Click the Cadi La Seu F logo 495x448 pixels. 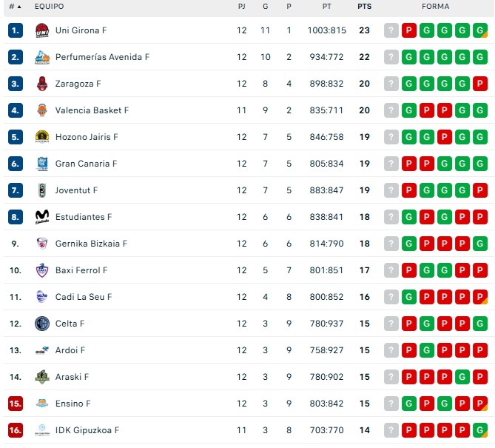(42, 297)
